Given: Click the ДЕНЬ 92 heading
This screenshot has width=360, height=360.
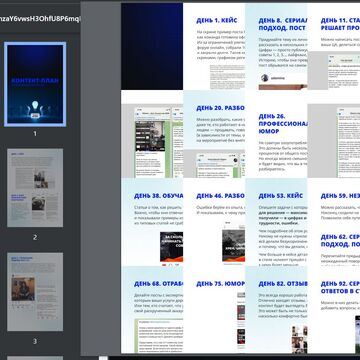Looking at the screenshot, I should 340,288.
